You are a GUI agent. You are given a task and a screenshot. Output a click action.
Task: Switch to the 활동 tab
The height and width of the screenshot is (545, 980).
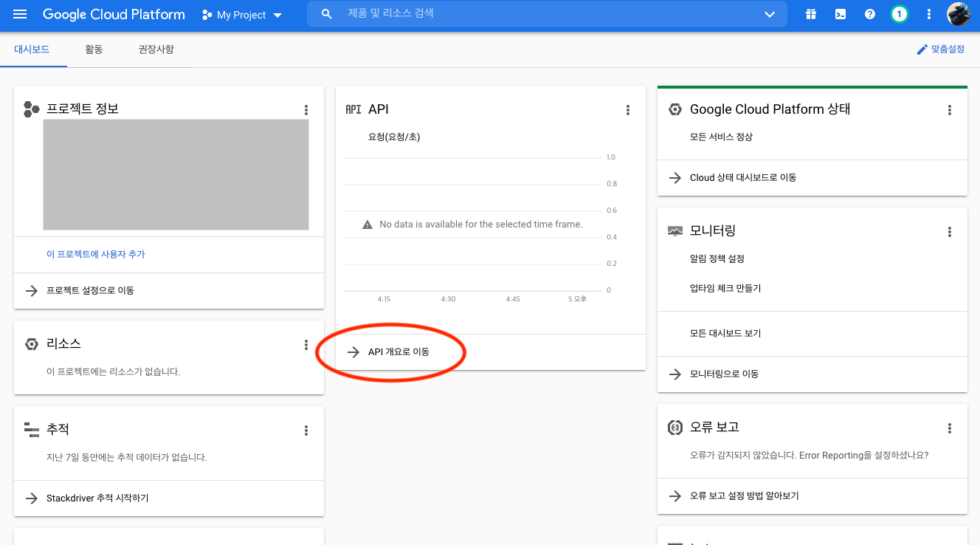94,49
